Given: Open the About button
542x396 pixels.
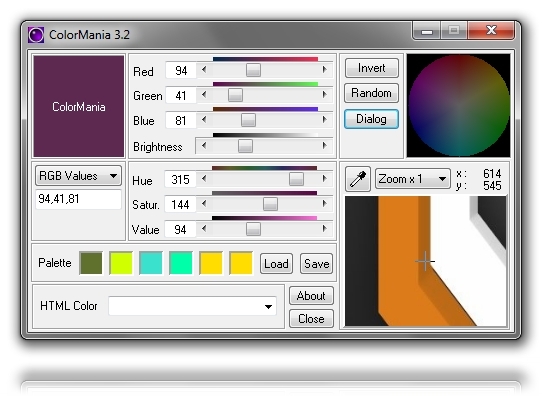Looking at the screenshot, I should (x=311, y=296).
